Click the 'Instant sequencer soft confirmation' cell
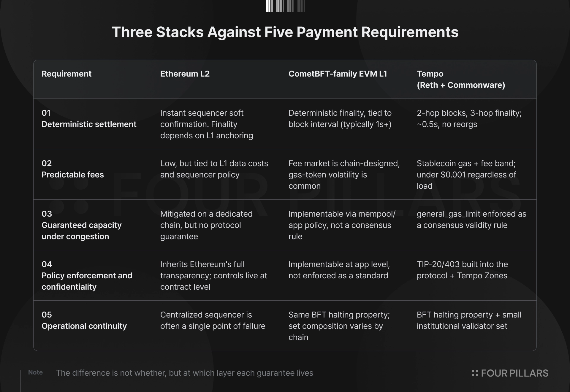Image resolution: width=570 pixels, height=392 pixels. pyautogui.click(x=207, y=124)
